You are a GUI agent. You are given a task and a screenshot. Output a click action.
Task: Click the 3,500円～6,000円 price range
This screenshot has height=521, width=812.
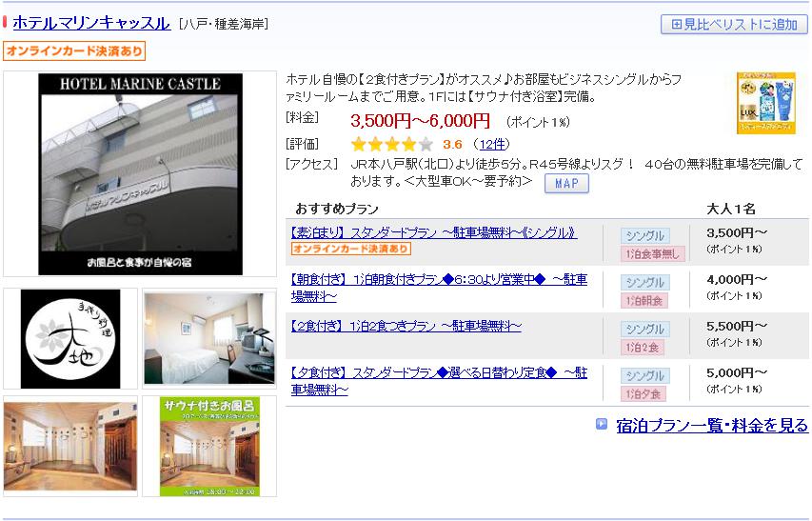point(420,121)
